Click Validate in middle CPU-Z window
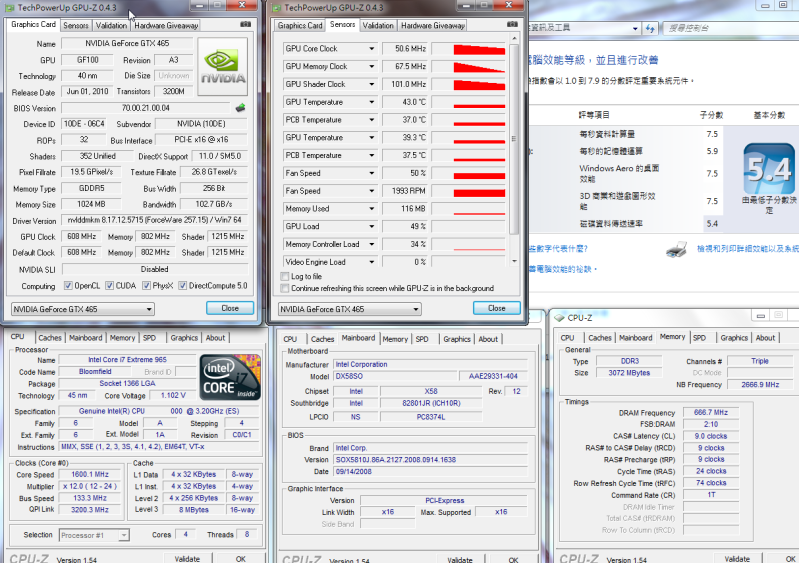Viewport: 799px width, 563px height. [x=460, y=559]
